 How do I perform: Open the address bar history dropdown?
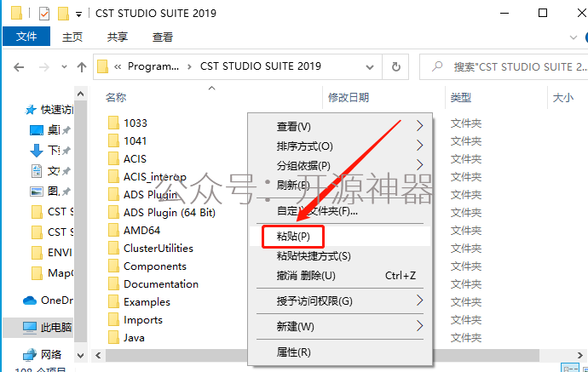(x=370, y=67)
